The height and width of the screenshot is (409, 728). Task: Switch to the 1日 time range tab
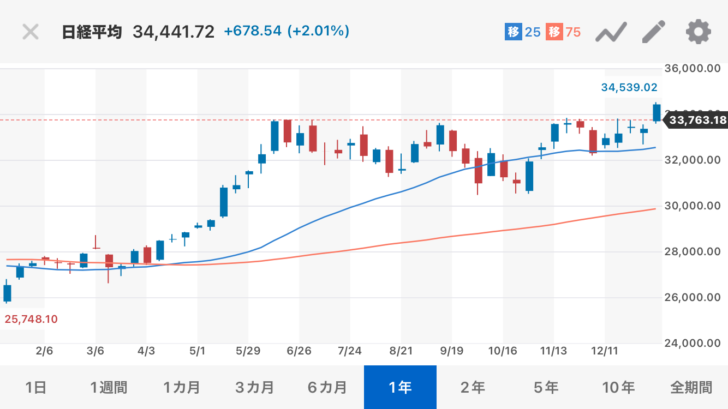click(x=34, y=387)
